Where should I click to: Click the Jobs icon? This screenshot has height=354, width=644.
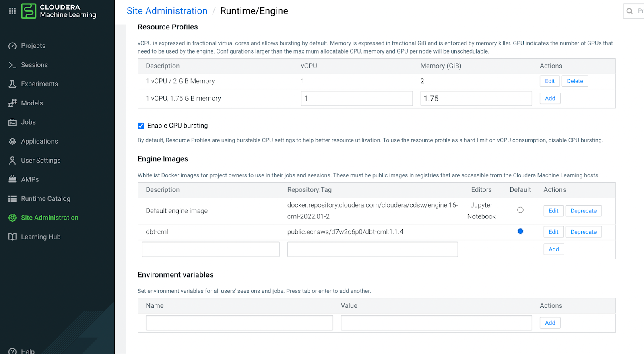tap(12, 122)
